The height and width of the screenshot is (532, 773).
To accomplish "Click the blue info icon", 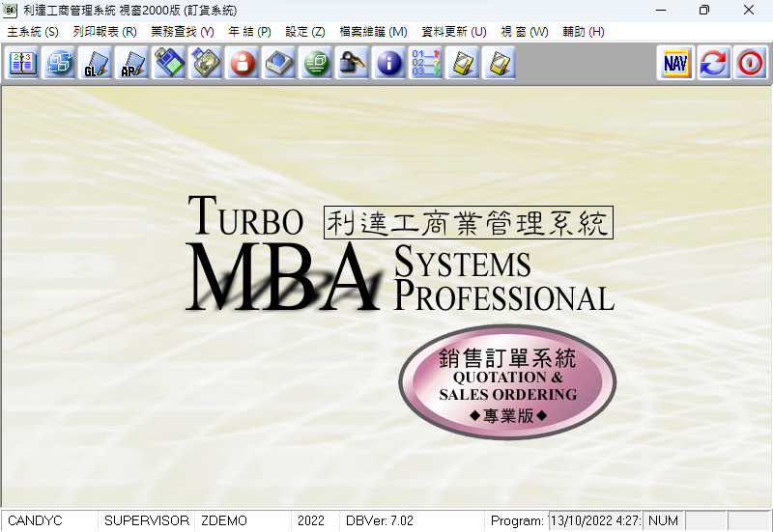I will coord(389,63).
